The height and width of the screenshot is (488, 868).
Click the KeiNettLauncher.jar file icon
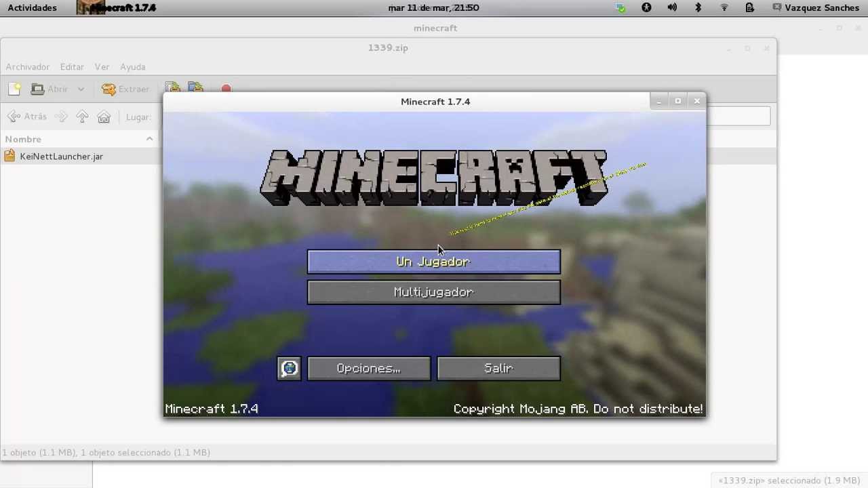[9, 156]
